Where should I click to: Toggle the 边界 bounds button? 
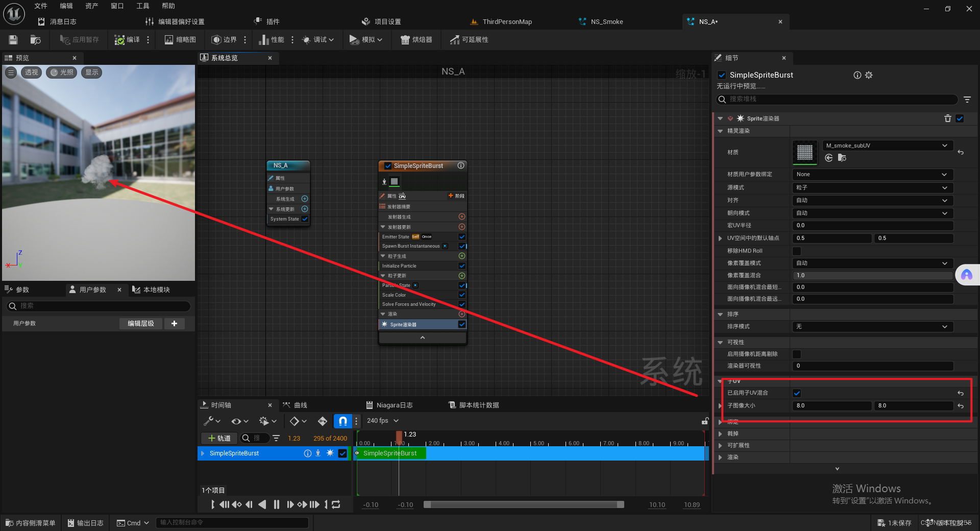click(x=225, y=40)
